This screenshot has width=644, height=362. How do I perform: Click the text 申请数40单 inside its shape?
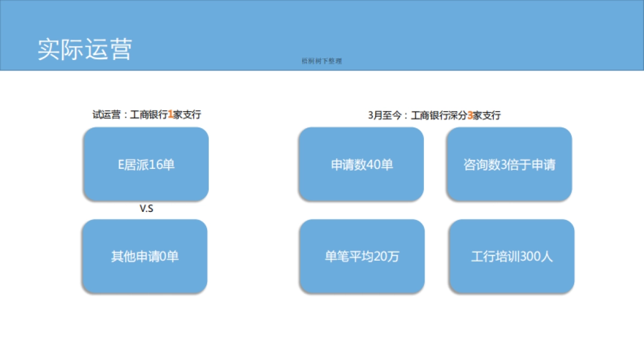362,165
